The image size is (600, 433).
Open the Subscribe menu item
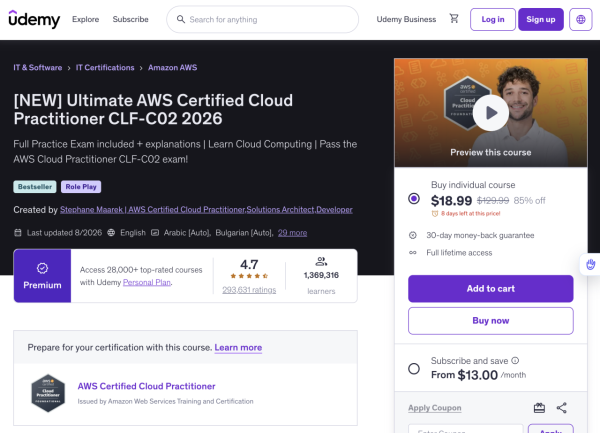(x=130, y=19)
